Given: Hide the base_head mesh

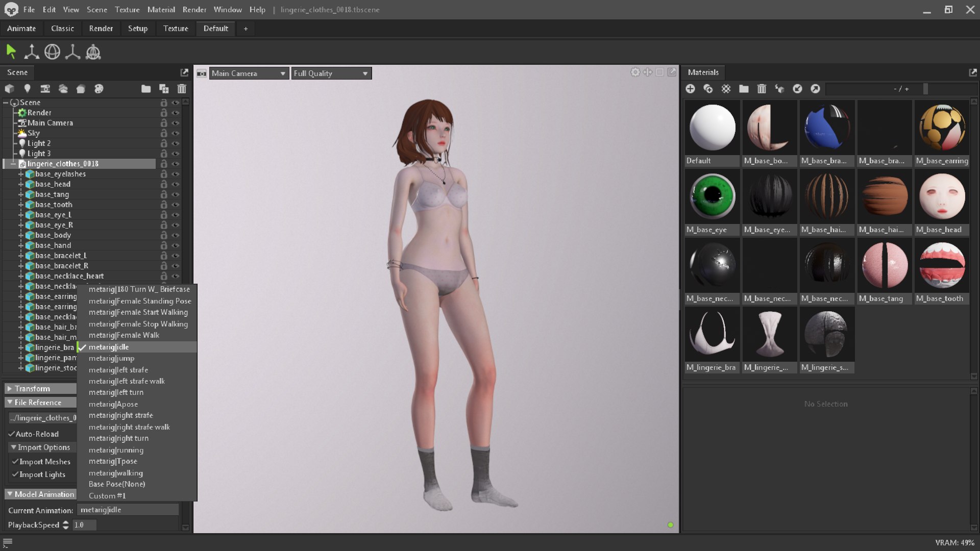Looking at the screenshot, I should coord(175,184).
